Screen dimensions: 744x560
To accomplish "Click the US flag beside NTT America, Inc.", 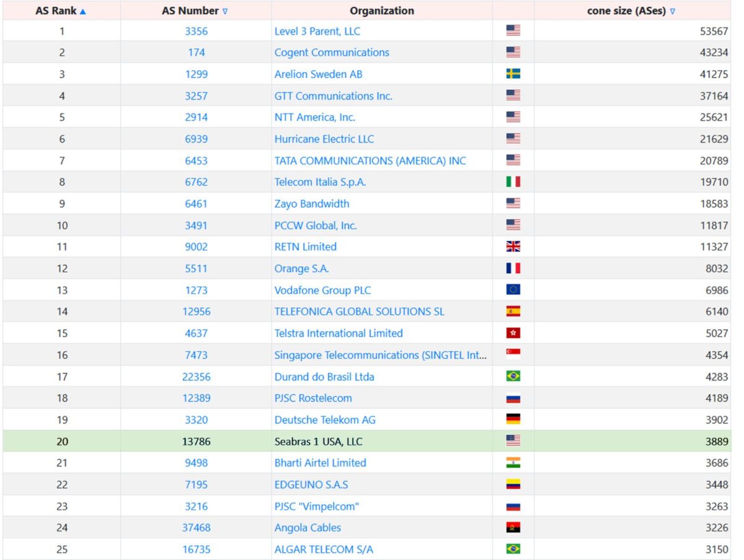I will (513, 117).
